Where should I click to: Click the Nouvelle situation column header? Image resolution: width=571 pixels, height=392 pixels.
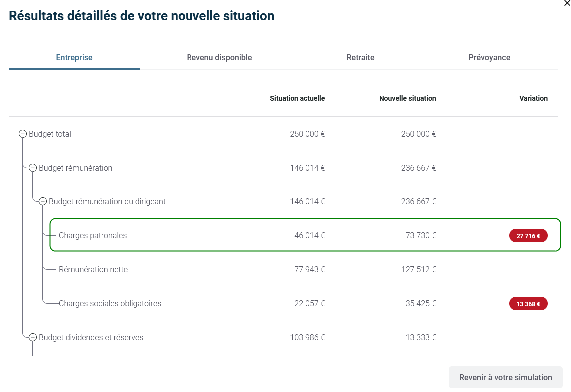[407, 98]
